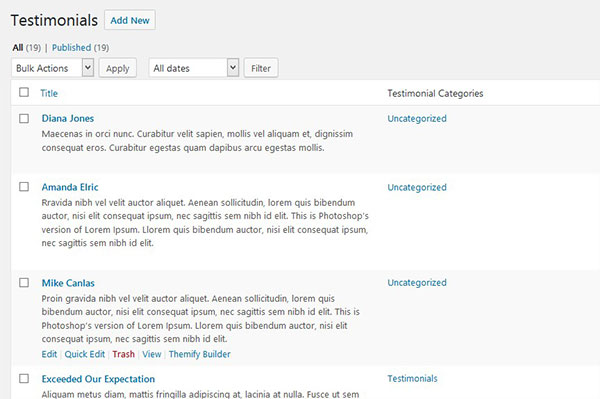This screenshot has height=399, width=600.
Task: Click the Add New testimonial button
Action: click(x=130, y=20)
